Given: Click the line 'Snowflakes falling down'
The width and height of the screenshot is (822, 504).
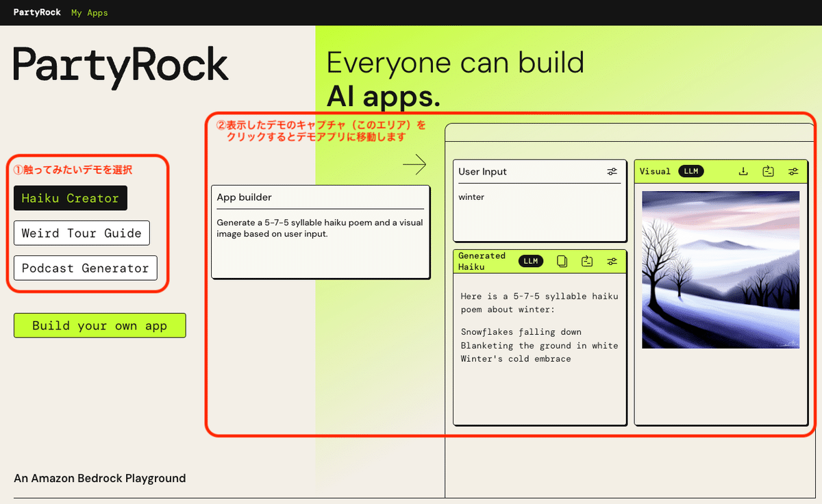Looking at the screenshot, I should (x=521, y=332).
